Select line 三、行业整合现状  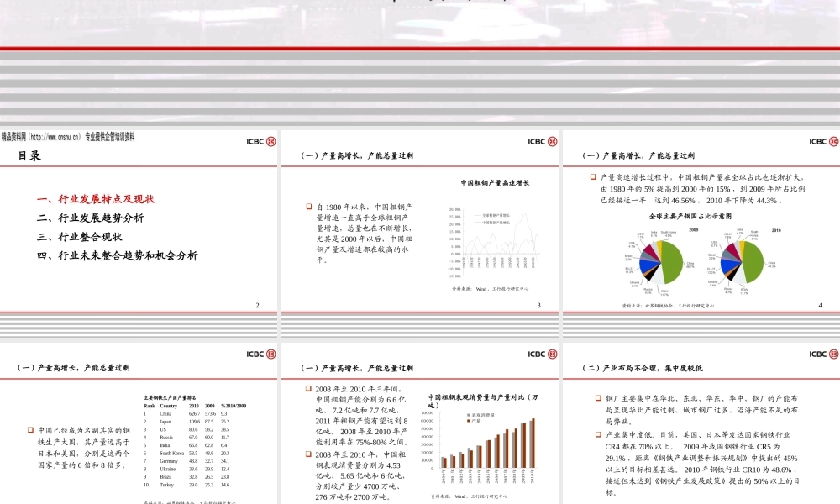[x=79, y=237]
